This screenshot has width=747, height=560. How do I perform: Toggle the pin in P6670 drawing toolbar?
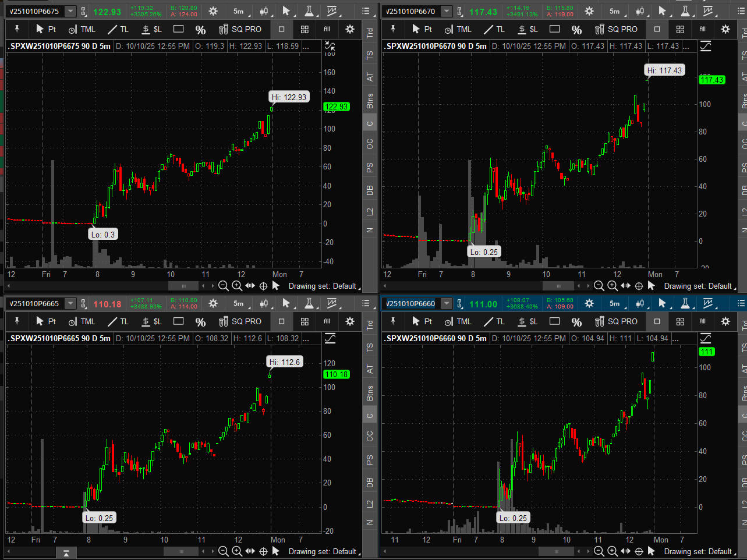coord(393,29)
